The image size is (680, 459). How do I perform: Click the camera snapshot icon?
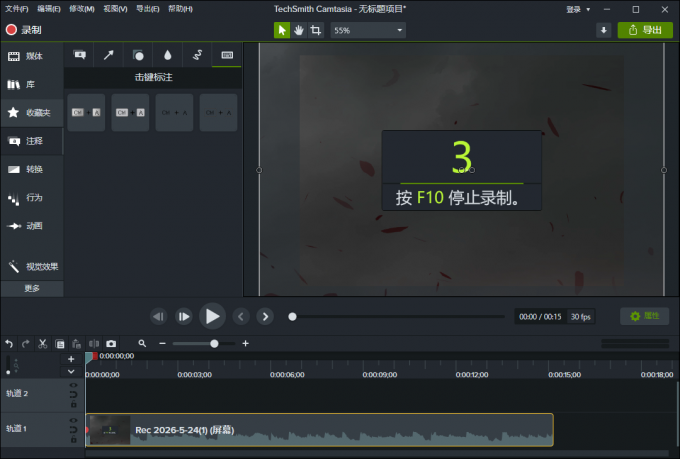111,344
